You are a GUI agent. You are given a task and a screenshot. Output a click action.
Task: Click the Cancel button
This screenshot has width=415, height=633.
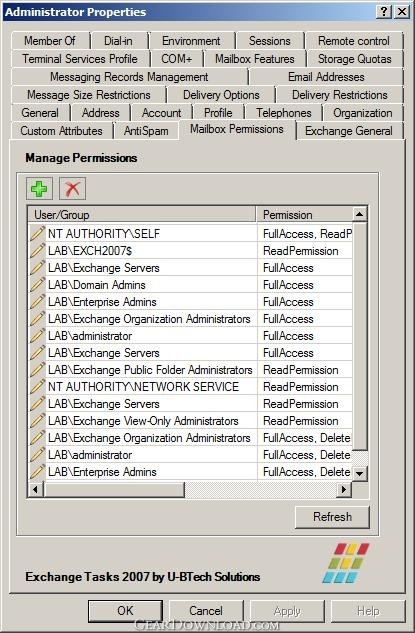click(x=206, y=611)
